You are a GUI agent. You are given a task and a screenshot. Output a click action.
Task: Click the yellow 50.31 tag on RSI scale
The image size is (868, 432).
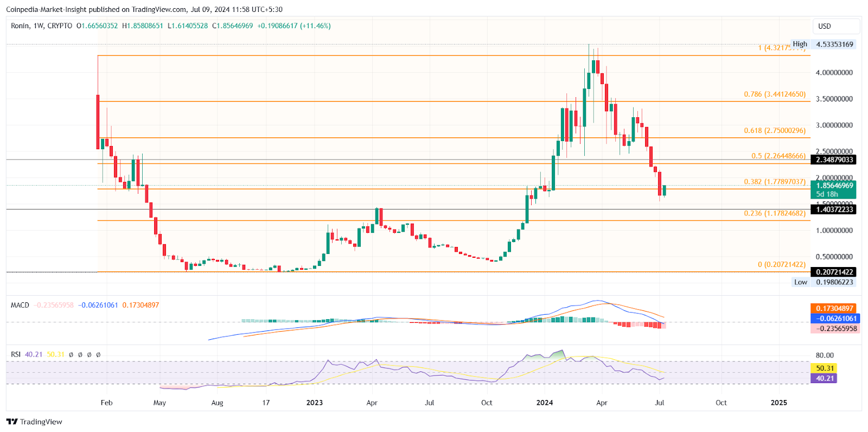click(x=824, y=368)
